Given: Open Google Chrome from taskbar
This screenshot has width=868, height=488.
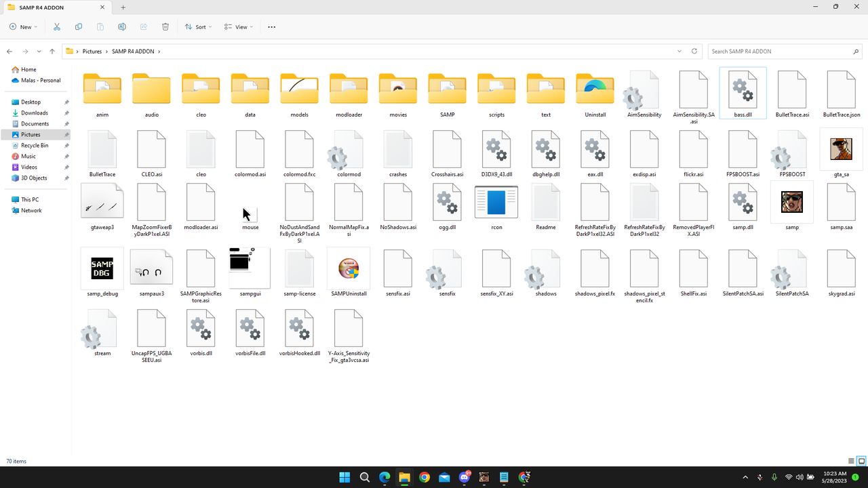Looking at the screenshot, I should pos(425,477).
